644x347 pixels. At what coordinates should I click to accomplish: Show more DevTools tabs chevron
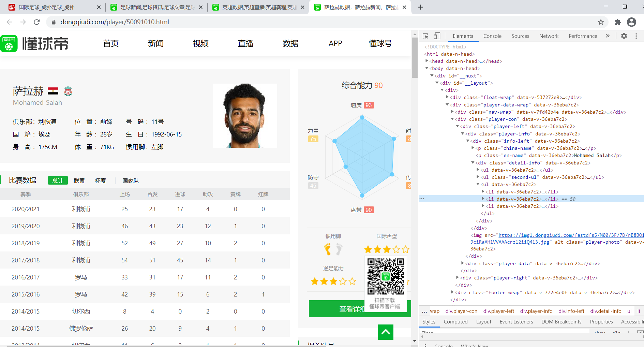[608, 36]
